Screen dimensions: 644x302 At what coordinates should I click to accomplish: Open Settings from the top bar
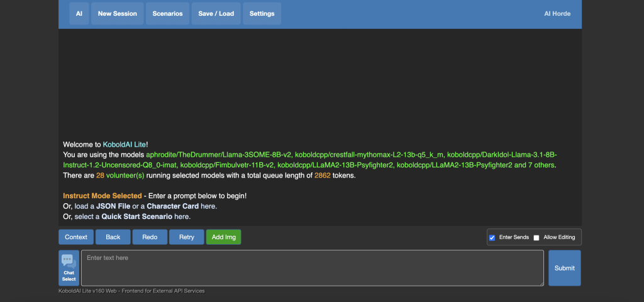[x=262, y=14]
